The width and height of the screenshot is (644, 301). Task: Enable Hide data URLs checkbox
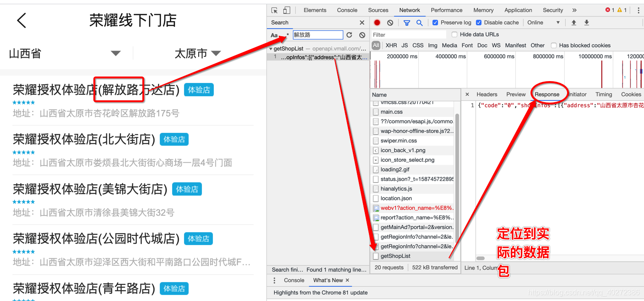point(455,34)
